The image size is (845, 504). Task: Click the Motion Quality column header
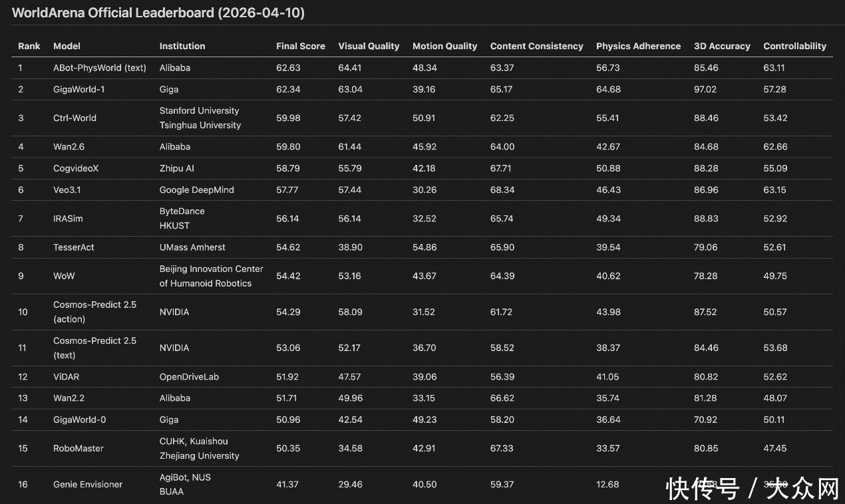click(444, 46)
